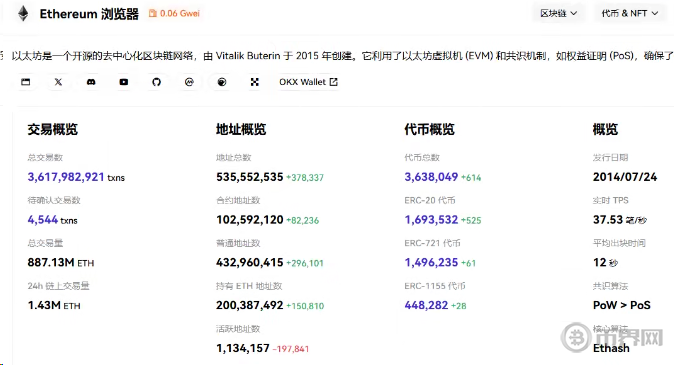Open the YouTube icon link

click(x=124, y=82)
